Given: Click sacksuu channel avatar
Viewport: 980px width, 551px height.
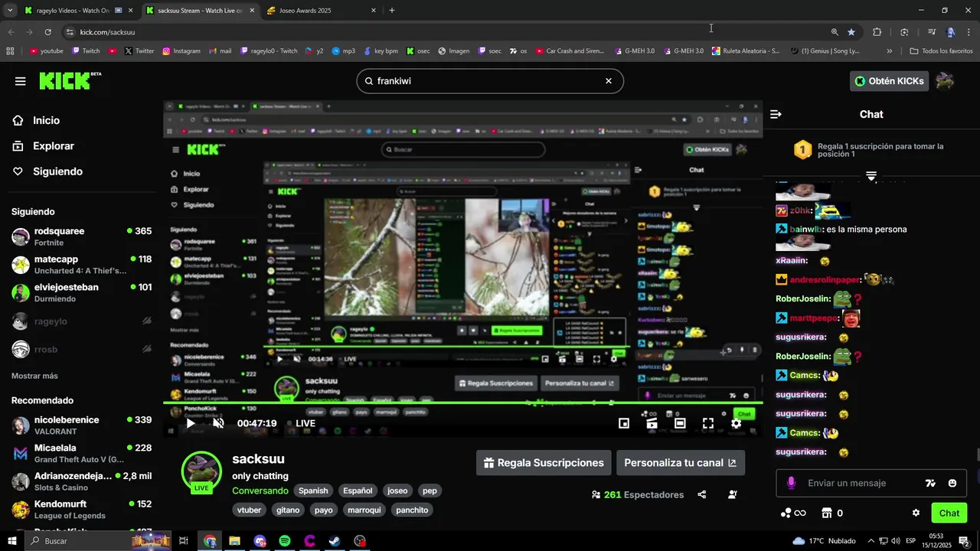Looking at the screenshot, I should [201, 471].
